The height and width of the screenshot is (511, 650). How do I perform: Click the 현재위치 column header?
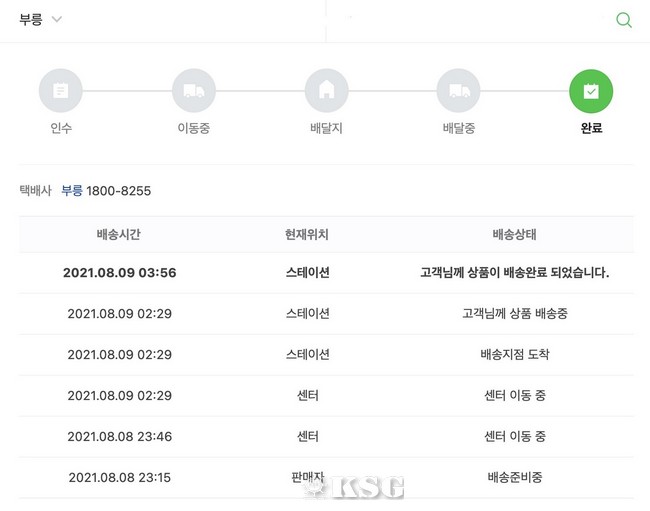[x=307, y=235]
